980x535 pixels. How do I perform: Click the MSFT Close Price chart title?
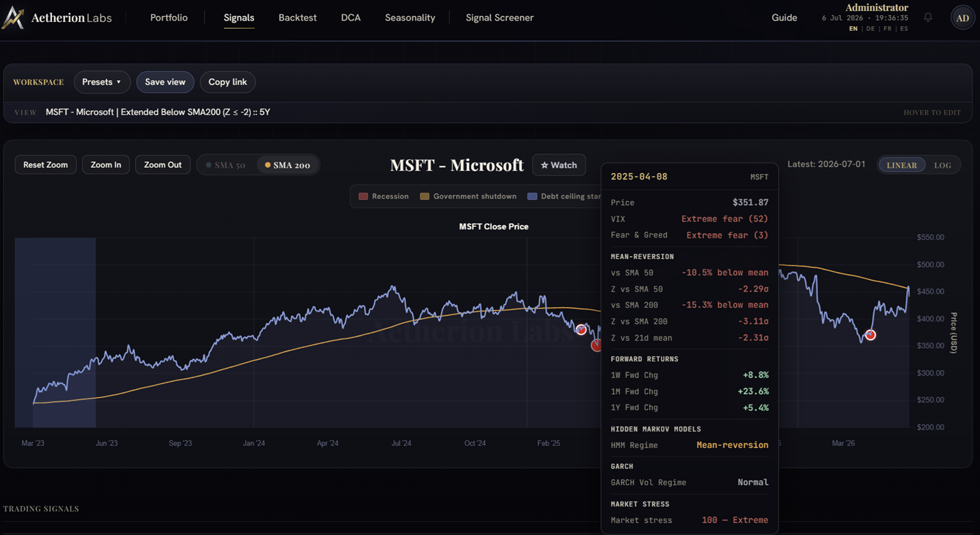[x=494, y=227]
